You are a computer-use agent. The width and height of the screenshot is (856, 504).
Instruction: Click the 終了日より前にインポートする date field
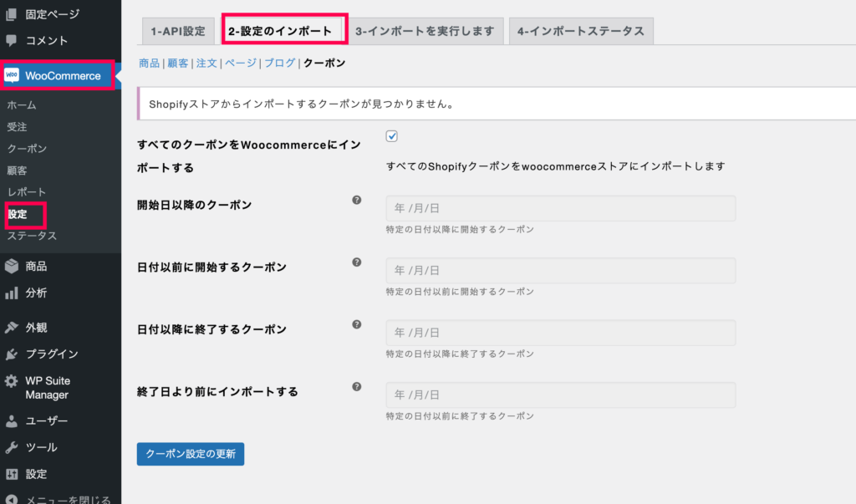pos(561,395)
